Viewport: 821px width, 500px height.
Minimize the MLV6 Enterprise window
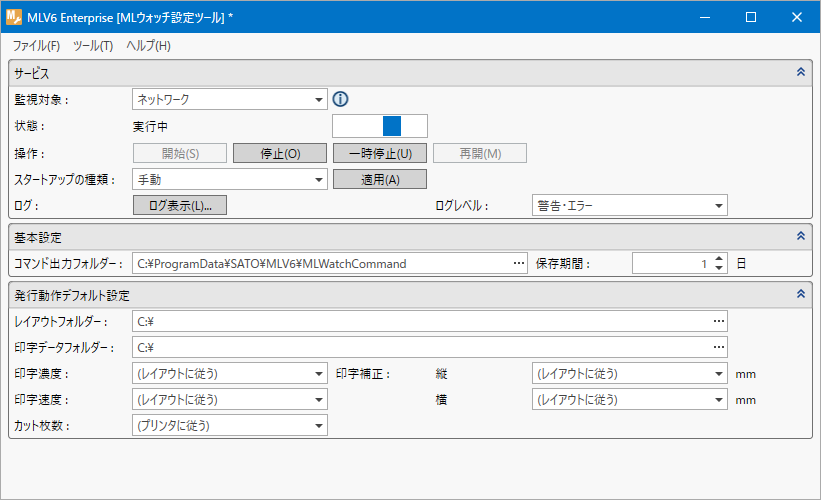[x=705, y=17]
